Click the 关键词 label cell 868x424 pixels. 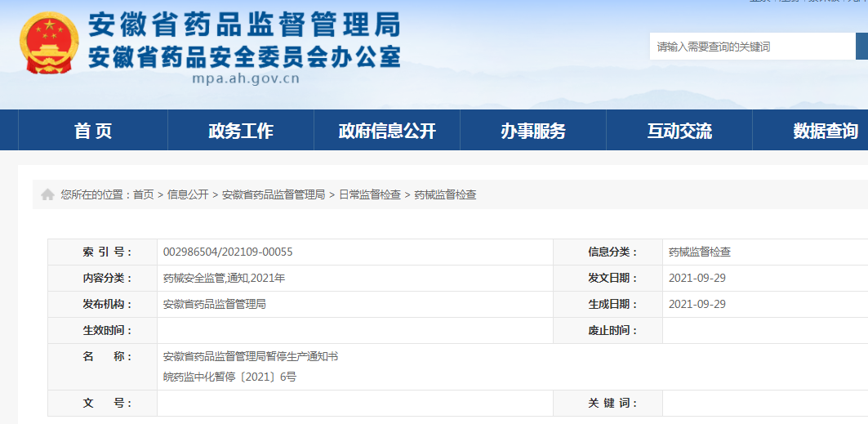pyautogui.click(x=608, y=404)
